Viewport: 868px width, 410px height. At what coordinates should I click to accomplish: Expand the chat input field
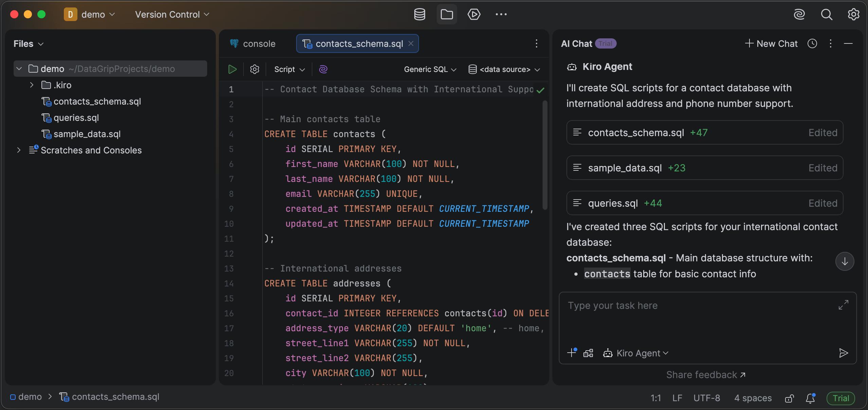tap(843, 305)
